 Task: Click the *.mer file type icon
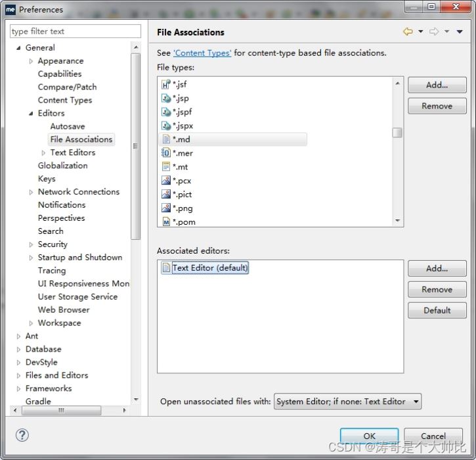tap(166, 153)
